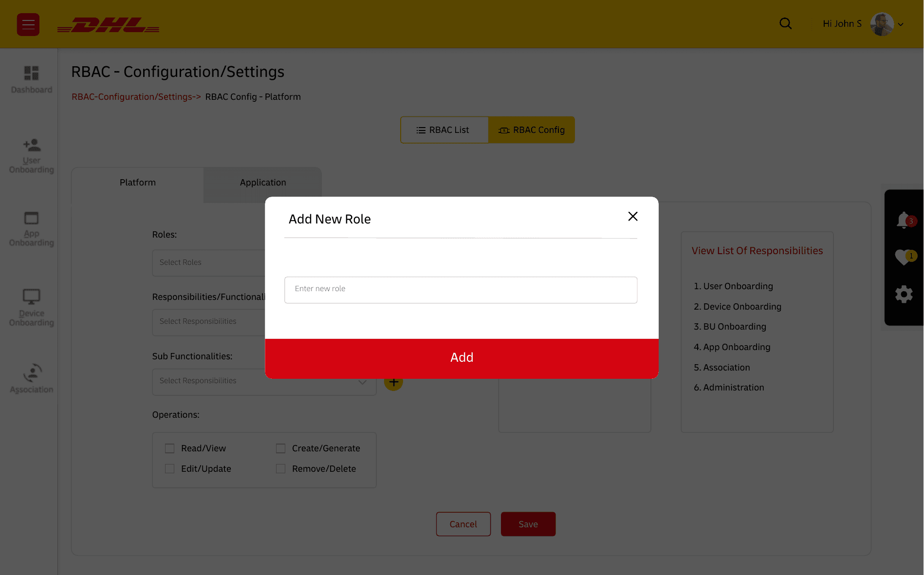Click the DHL logo
924x575 pixels.
tap(108, 25)
